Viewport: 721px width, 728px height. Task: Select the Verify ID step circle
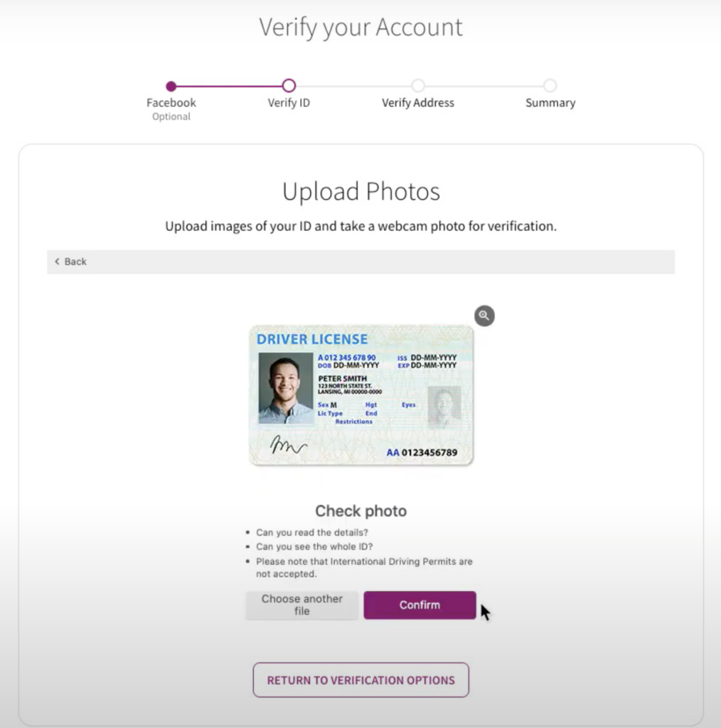click(x=289, y=85)
